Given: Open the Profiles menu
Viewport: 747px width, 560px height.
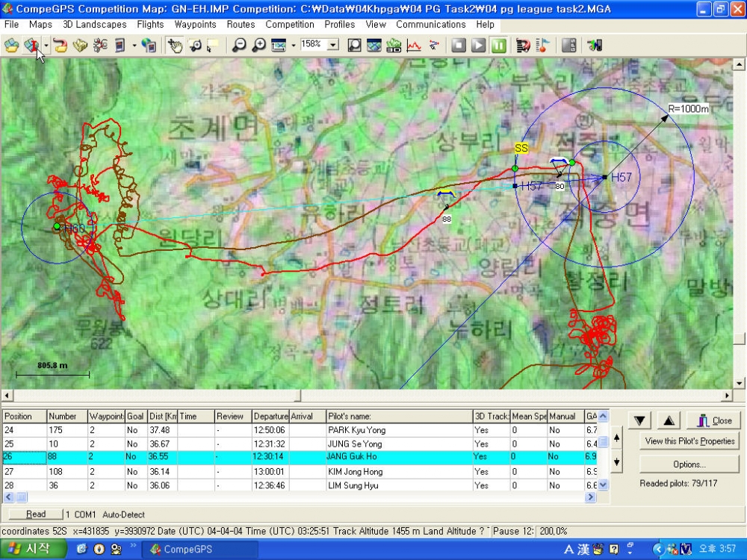Looking at the screenshot, I should [340, 25].
